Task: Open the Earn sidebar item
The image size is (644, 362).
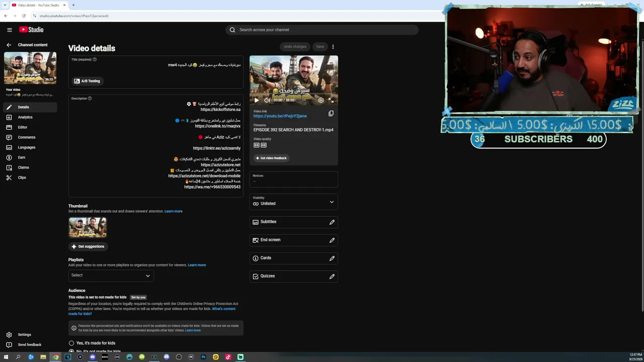Action: [x=30, y=157]
